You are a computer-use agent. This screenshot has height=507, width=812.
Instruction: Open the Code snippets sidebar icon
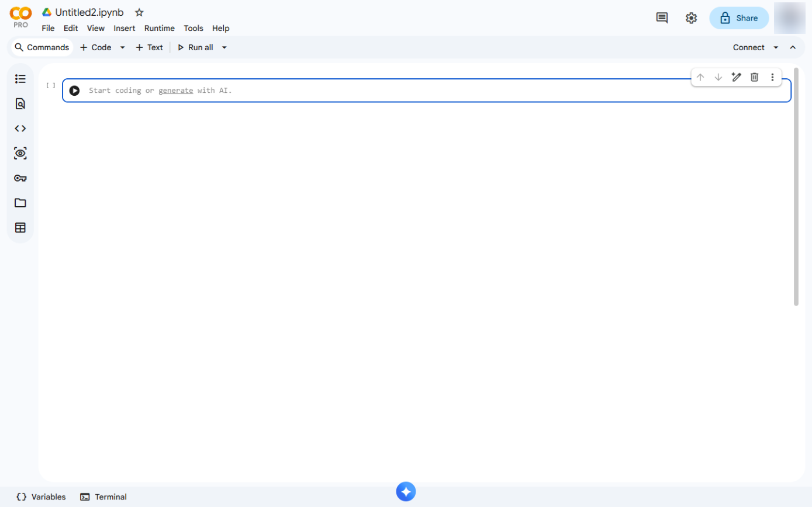click(20, 129)
